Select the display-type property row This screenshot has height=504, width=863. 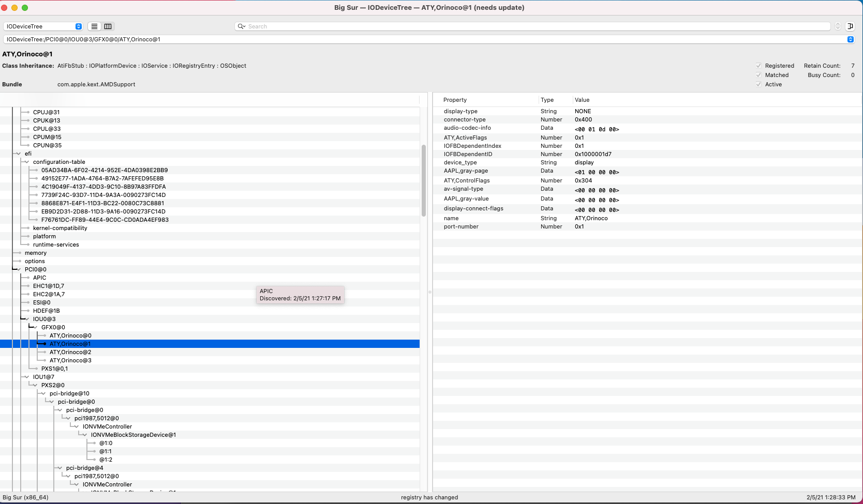coord(647,111)
